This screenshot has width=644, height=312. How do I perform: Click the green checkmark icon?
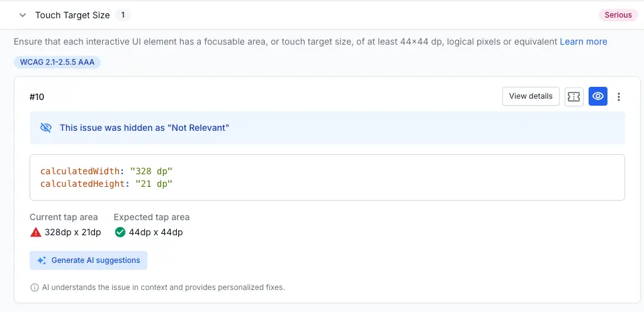click(120, 232)
